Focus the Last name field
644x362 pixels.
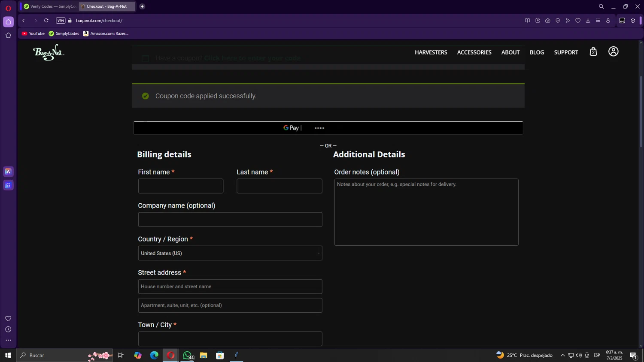coord(279,186)
